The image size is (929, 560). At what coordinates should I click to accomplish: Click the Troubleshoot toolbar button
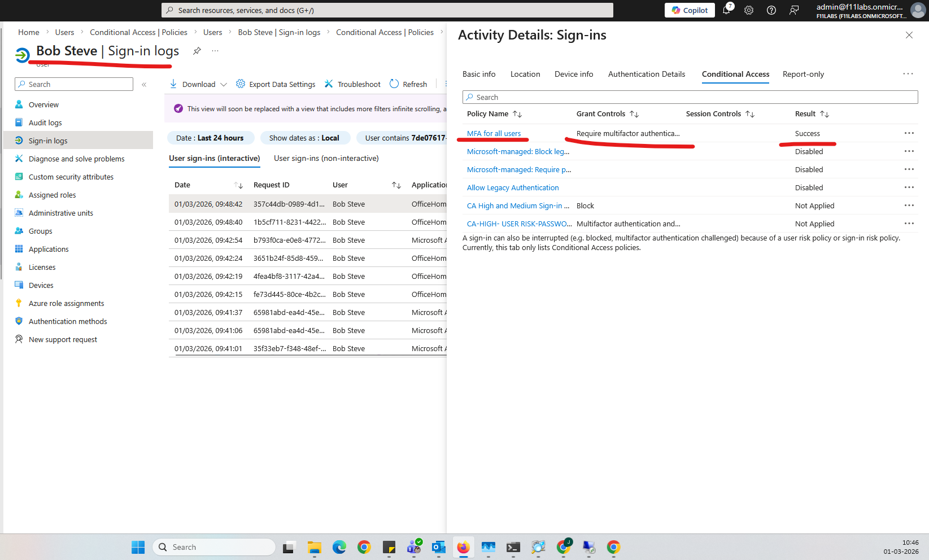352,84
